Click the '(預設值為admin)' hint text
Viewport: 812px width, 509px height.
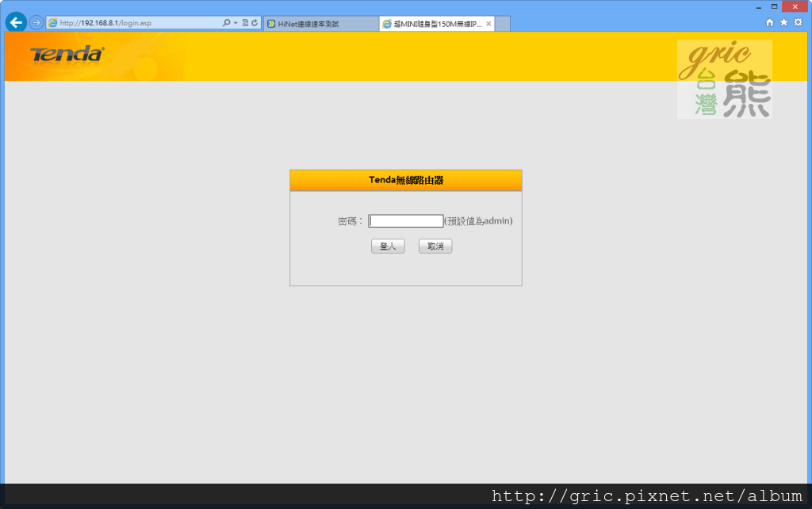click(478, 221)
